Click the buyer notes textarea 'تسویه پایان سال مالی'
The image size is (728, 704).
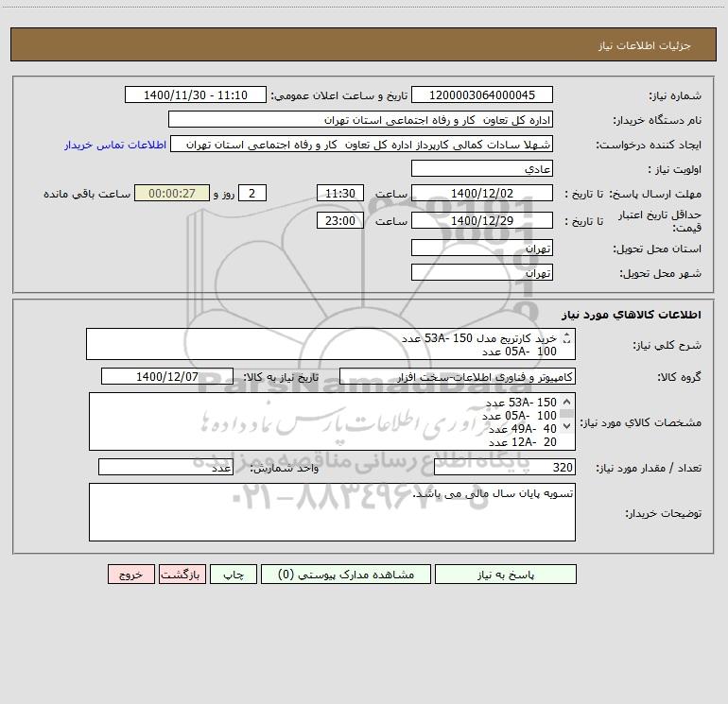tap(332, 512)
